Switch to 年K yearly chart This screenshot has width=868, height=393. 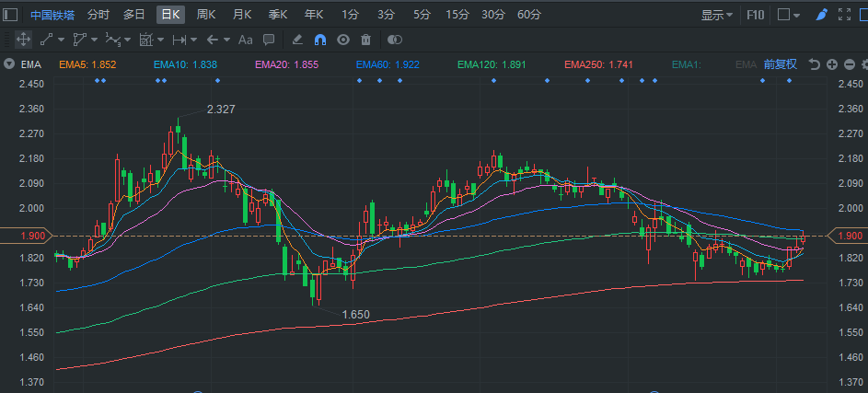[314, 15]
